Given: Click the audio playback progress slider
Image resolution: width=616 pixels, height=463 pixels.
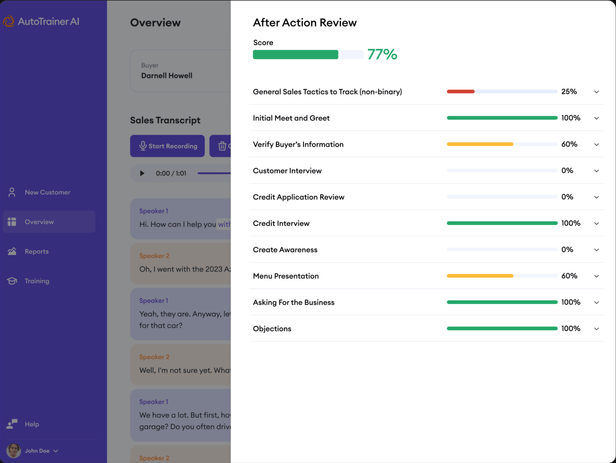Looking at the screenshot, I should [213, 173].
